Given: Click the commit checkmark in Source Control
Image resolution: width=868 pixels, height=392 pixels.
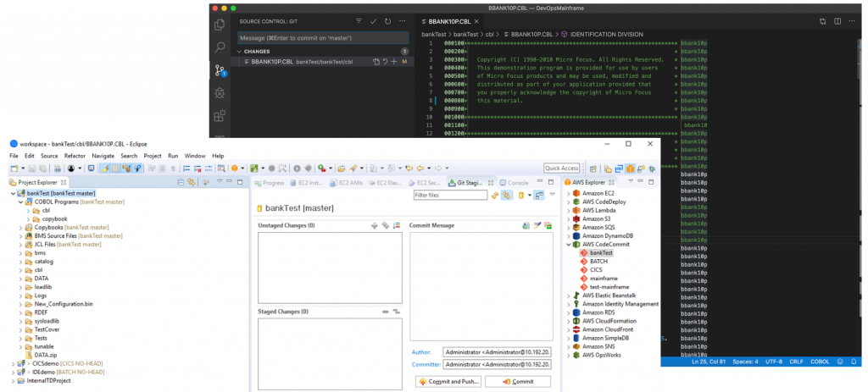Looking at the screenshot, I should click(373, 21).
